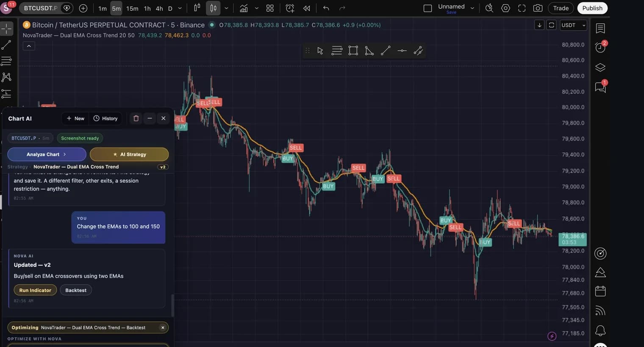Image resolution: width=644 pixels, height=347 pixels.
Task: Take a chart snapshot with camera icon
Action: [x=538, y=8]
